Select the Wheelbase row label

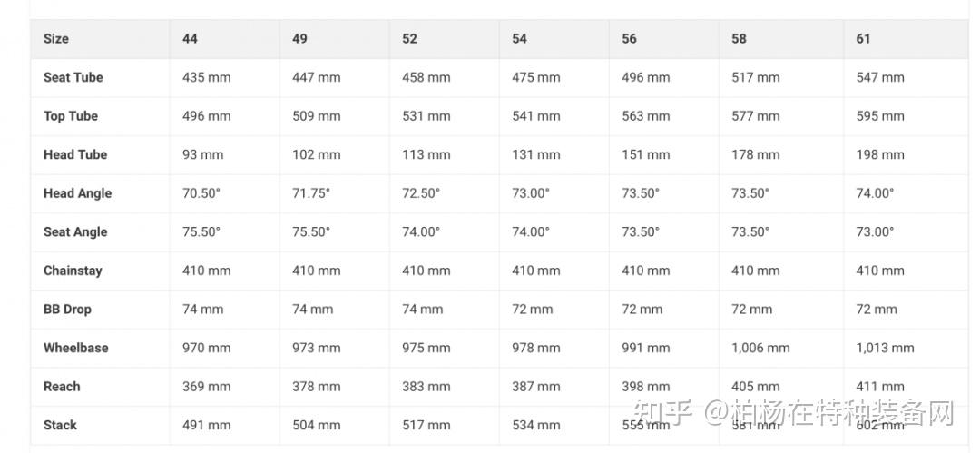[75, 348]
